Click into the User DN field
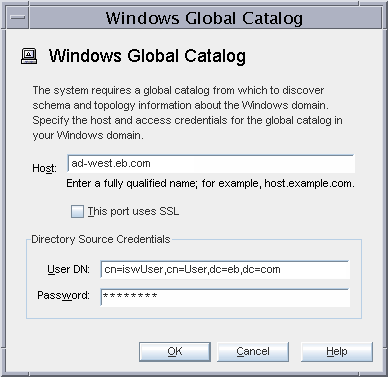Screen dimensions: 388x377 [225, 269]
